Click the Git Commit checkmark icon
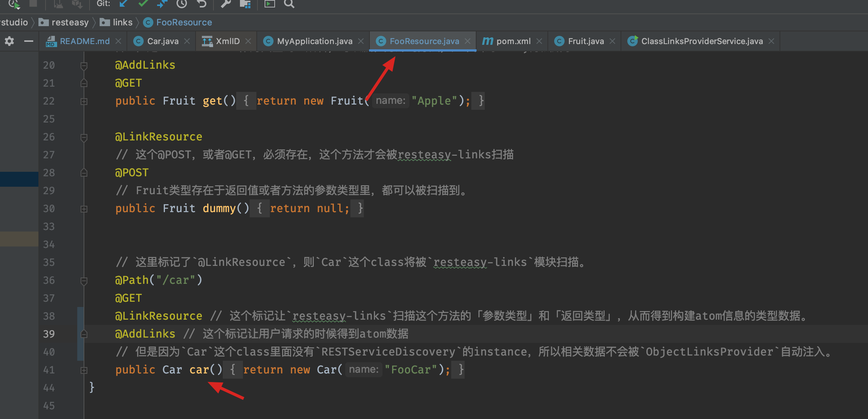The height and width of the screenshot is (419, 868). pos(143,4)
